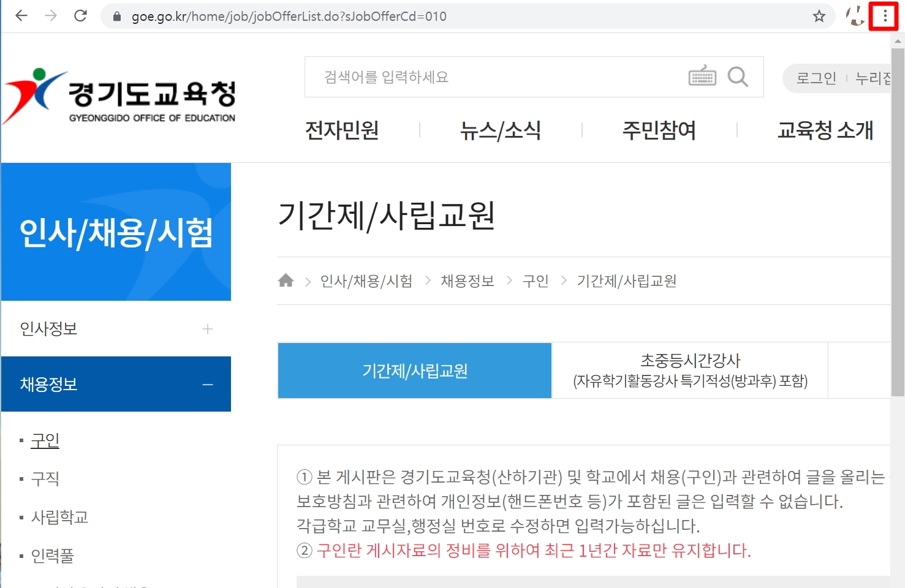Viewport: 905px width, 588px height.
Task: Click the scrollbar up arrow
Action: pyautogui.click(x=898, y=42)
